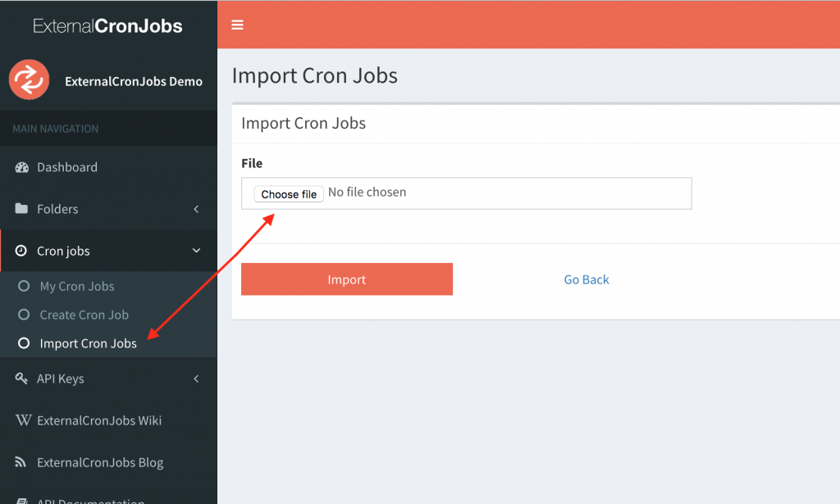Click the Cron jobs clock icon
Screen dimensions: 840x504
(x=21, y=251)
